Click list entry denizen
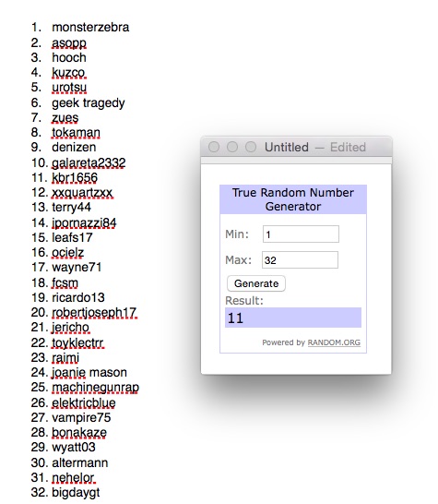This screenshot has width=438, height=504. coord(74,147)
